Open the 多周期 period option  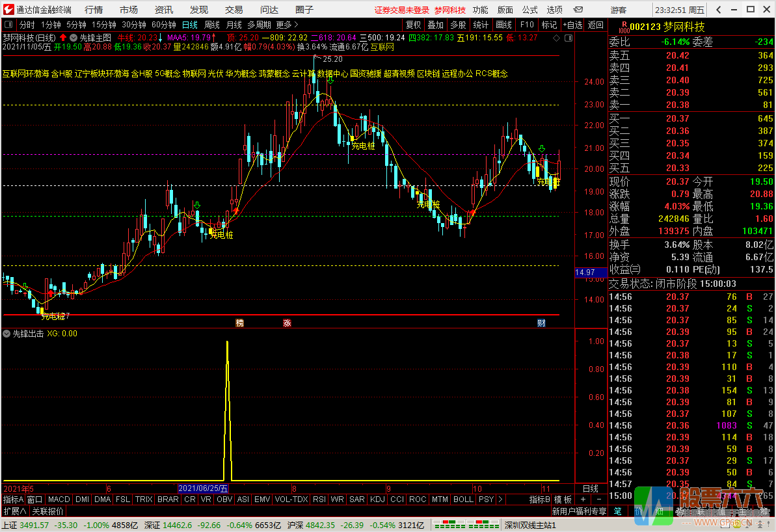260,25
